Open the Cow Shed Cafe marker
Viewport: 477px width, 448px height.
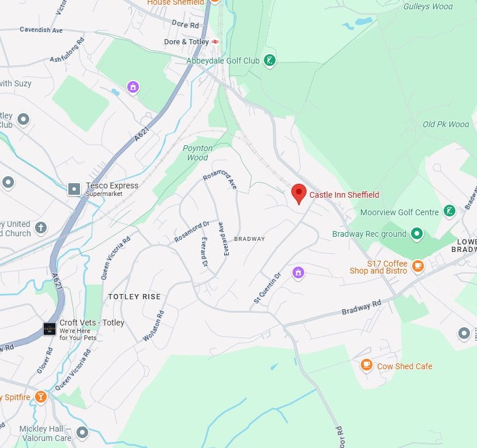click(366, 365)
